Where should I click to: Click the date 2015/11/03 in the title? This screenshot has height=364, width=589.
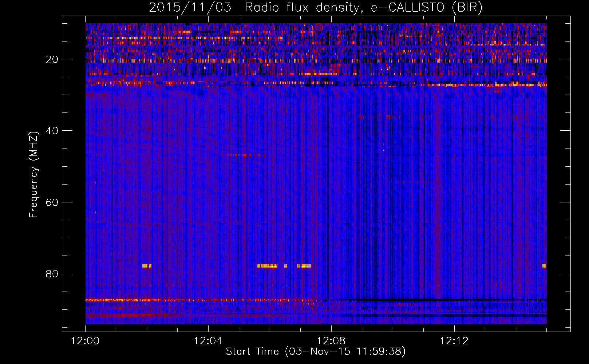190,8
